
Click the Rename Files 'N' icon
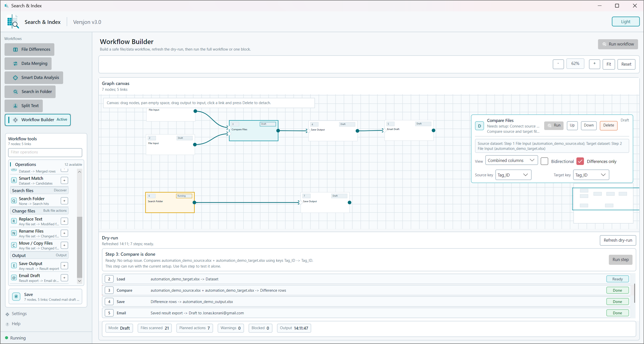coord(14,233)
